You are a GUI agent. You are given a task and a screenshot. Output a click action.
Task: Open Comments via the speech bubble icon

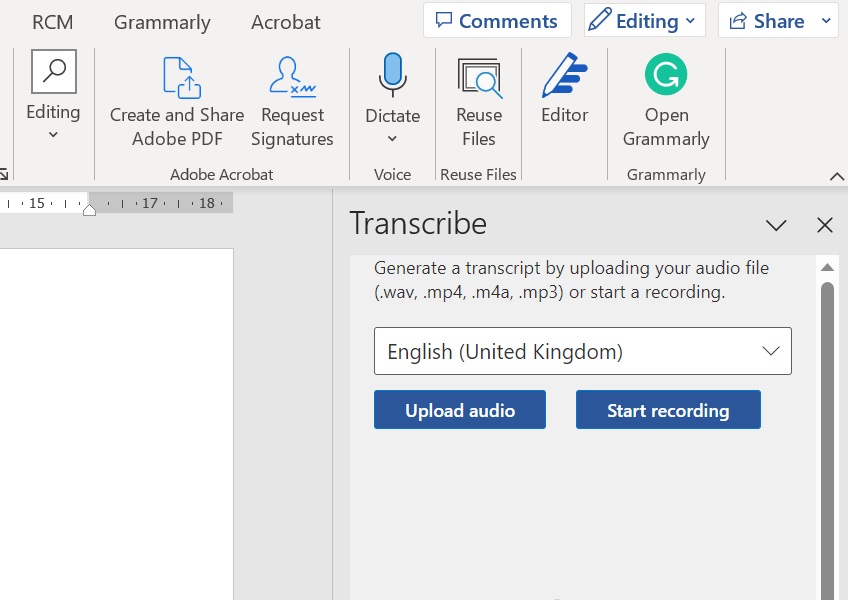click(x=497, y=20)
